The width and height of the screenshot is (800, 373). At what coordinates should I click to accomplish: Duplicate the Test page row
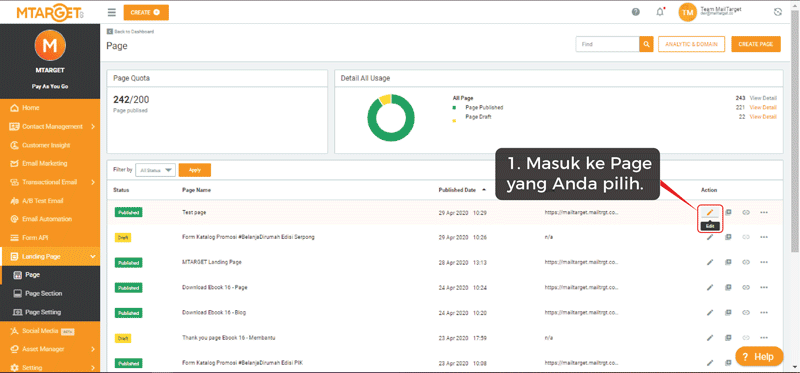tap(729, 212)
